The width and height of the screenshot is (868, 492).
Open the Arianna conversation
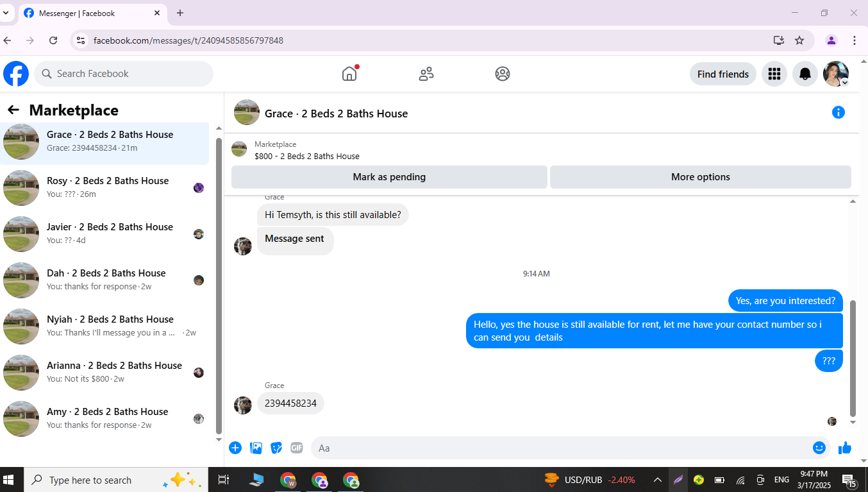pos(104,373)
